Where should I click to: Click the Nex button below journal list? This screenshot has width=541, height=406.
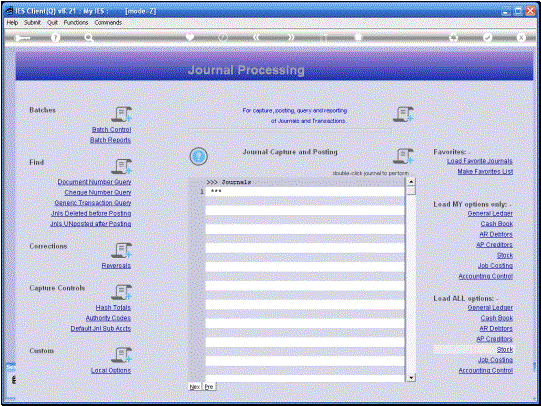click(195, 387)
